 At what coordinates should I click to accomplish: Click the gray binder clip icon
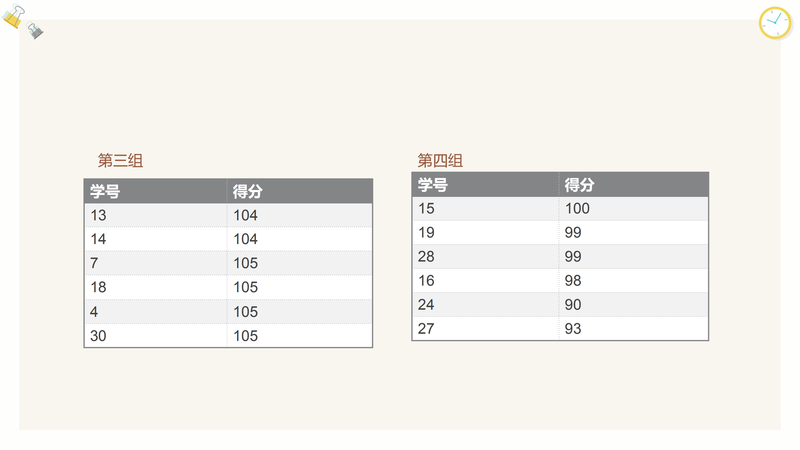click(35, 31)
